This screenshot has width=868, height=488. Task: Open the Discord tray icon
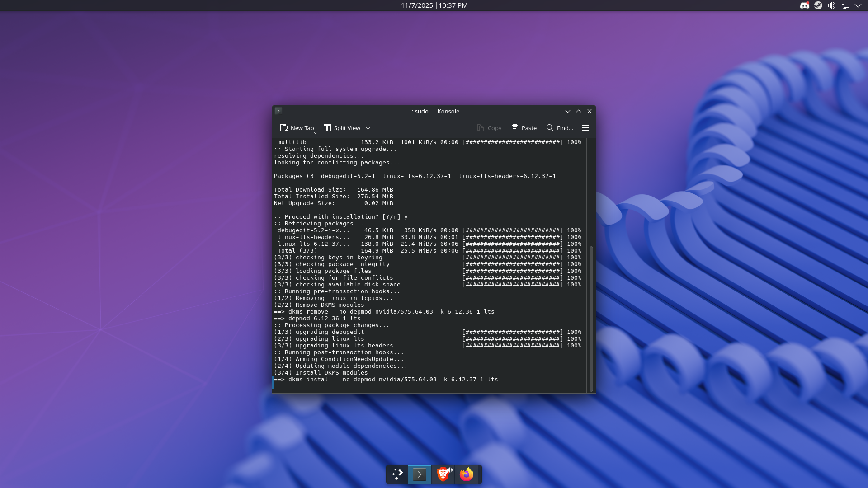[x=805, y=5]
